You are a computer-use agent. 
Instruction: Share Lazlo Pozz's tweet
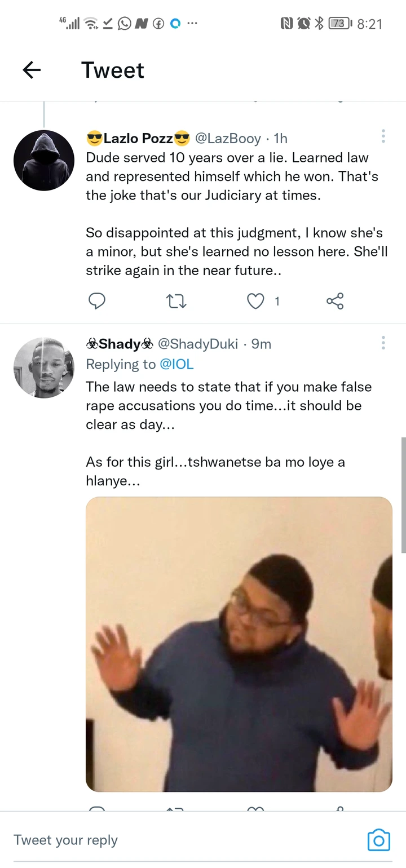click(x=335, y=302)
